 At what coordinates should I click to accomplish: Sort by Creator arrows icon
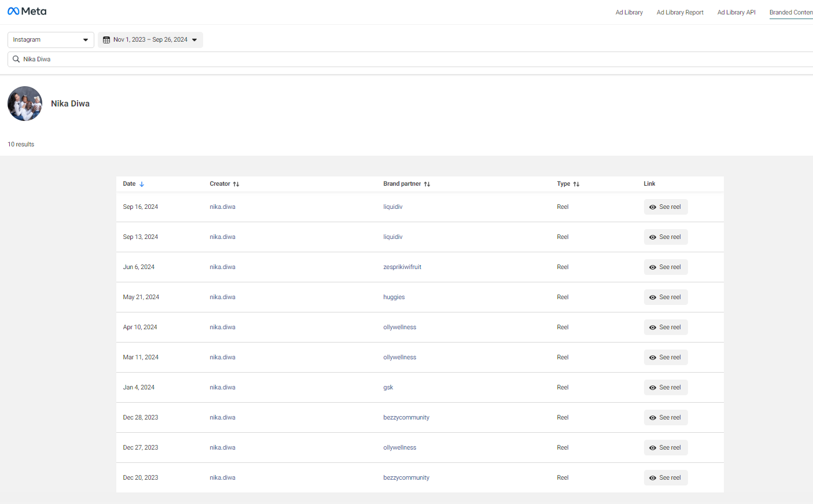coord(236,184)
